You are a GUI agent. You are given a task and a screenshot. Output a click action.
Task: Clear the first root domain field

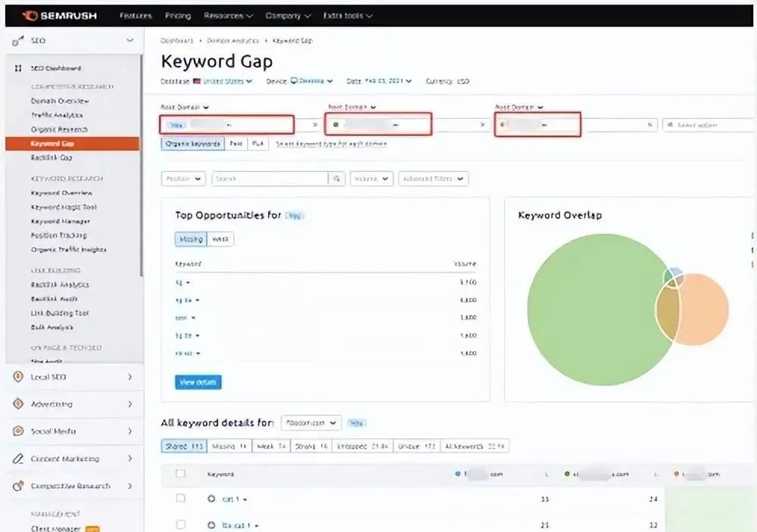click(316, 125)
